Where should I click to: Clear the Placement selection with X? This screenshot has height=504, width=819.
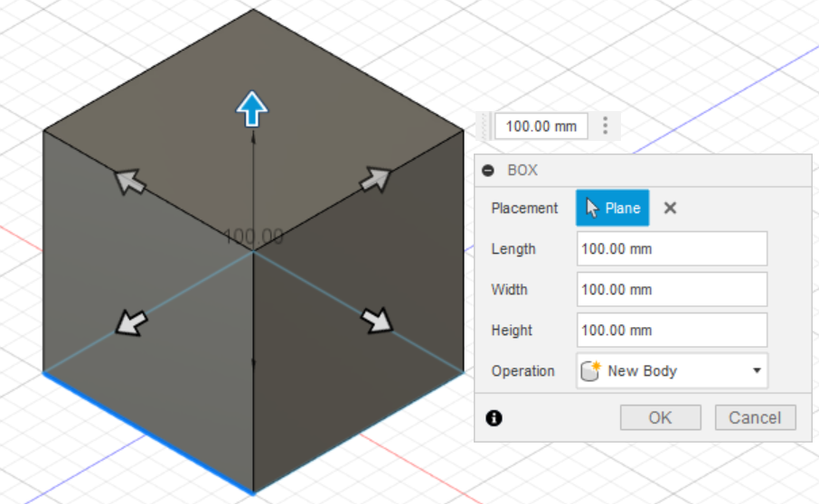pyautogui.click(x=670, y=208)
